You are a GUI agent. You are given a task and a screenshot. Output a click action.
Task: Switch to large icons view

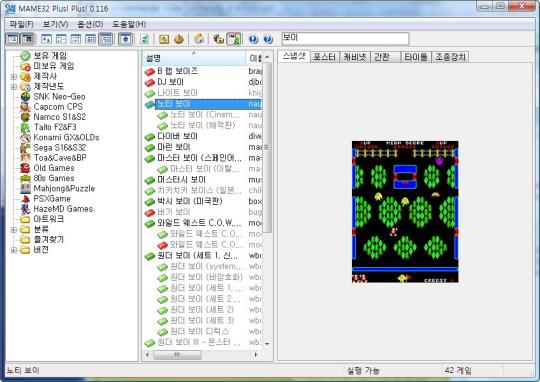(x=46, y=39)
